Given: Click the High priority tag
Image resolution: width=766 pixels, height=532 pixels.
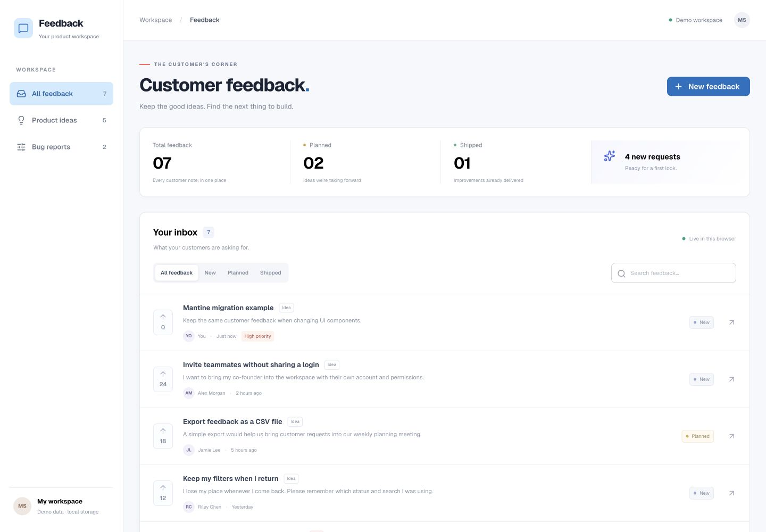Looking at the screenshot, I should pyautogui.click(x=257, y=336).
